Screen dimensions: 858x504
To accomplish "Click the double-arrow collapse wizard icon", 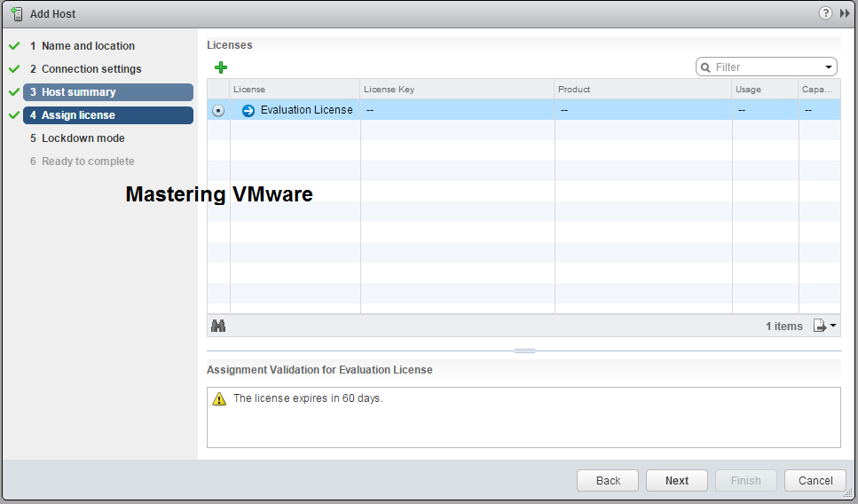I will click(845, 13).
